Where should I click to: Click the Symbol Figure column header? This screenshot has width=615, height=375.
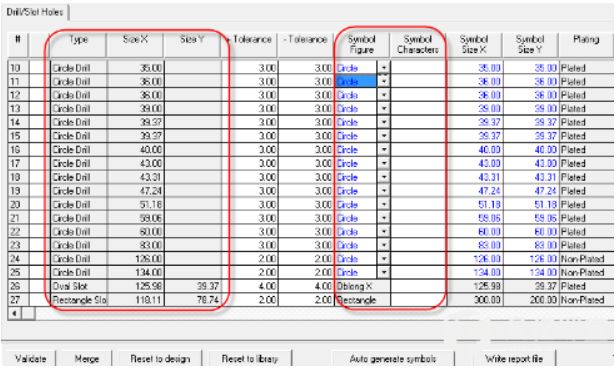click(362, 44)
